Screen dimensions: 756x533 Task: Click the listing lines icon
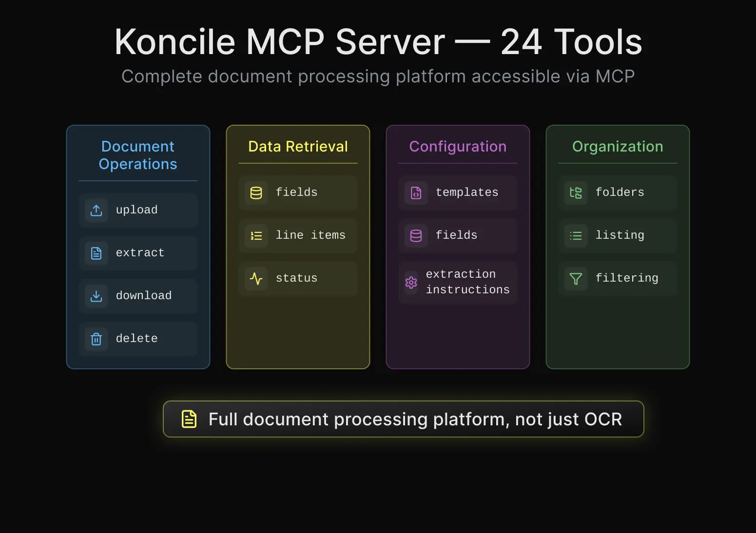tap(576, 236)
